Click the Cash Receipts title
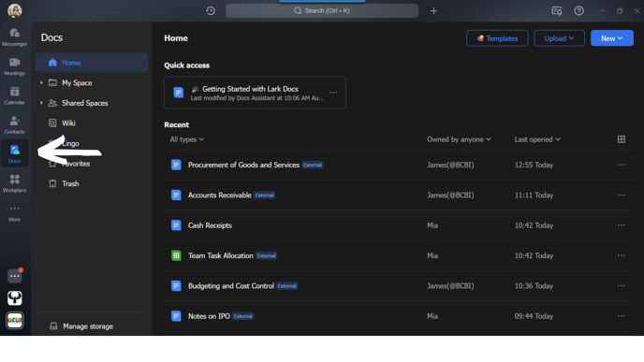Viewport: 644px width, 362px height. coord(210,225)
